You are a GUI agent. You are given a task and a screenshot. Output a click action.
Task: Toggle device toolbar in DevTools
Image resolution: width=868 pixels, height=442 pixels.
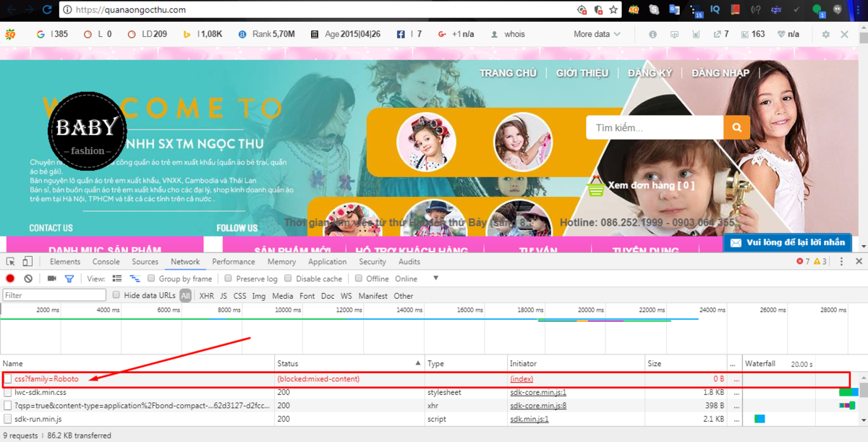(27, 262)
